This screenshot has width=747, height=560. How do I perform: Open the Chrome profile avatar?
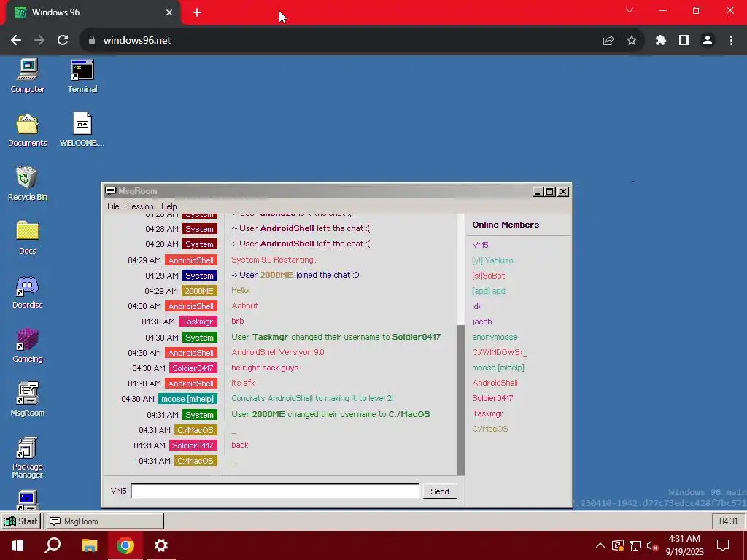708,41
